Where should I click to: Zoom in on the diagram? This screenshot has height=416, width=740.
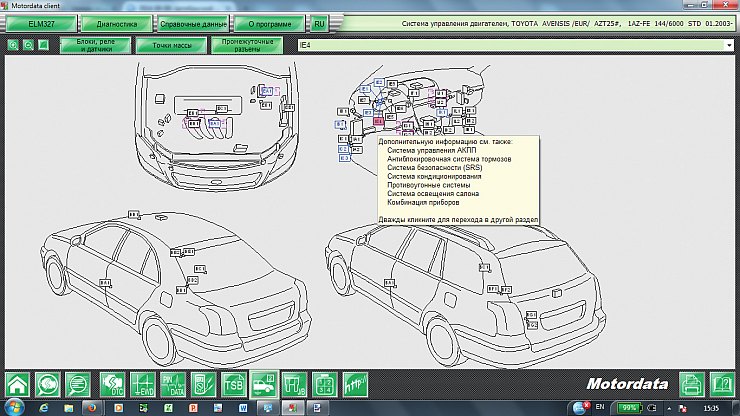(13, 45)
